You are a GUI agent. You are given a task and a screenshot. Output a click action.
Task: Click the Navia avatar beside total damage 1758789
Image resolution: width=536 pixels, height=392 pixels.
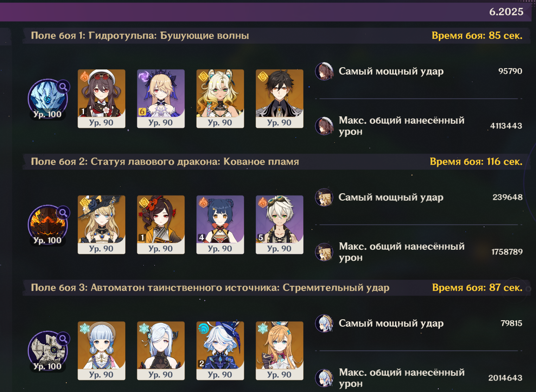[x=324, y=252]
